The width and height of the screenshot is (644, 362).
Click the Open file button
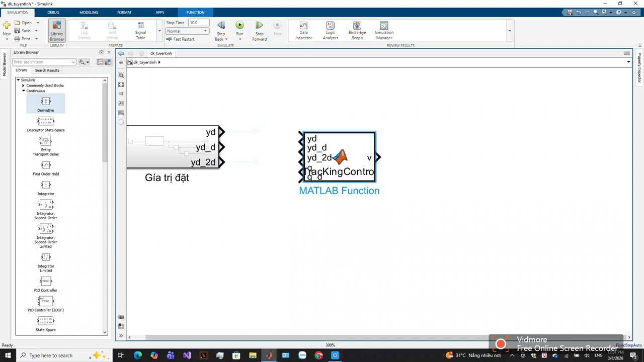coord(23,23)
